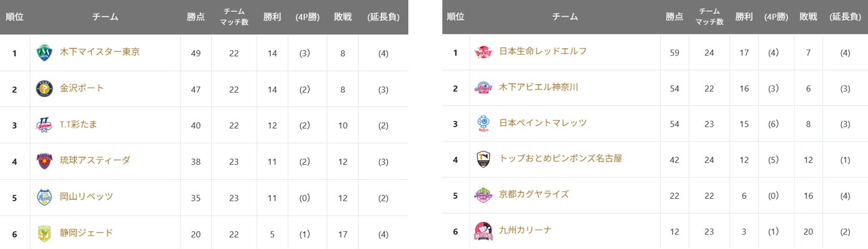Click the 九州カリーナ team logo
This screenshot has width=868, height=249.
click(x=483, y=230)
